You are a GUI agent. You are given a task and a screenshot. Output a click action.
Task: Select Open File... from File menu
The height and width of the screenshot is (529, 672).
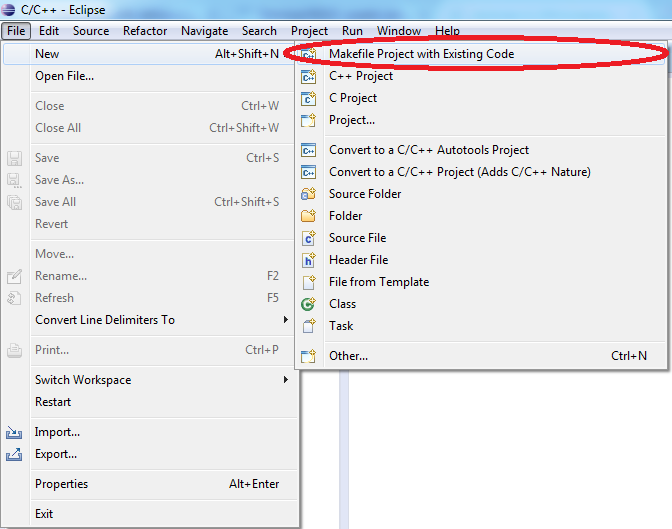tap(64, 76)
